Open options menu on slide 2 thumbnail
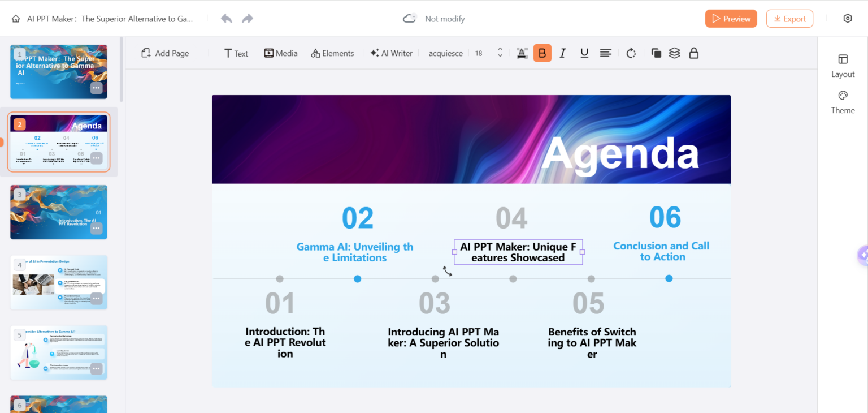The height and width of the screenshot is (413, 868). pyautogui.click(x=96, y=158)
